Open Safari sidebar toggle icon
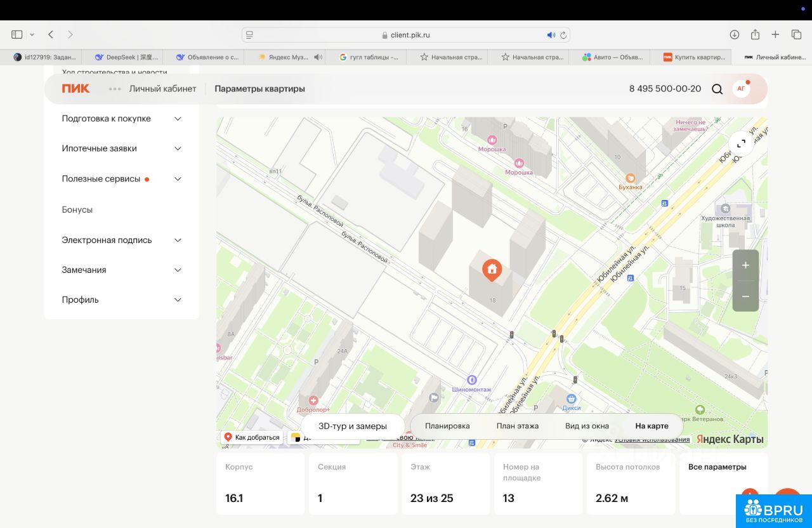Screen dimensions: 812x528 coord(17,34)
